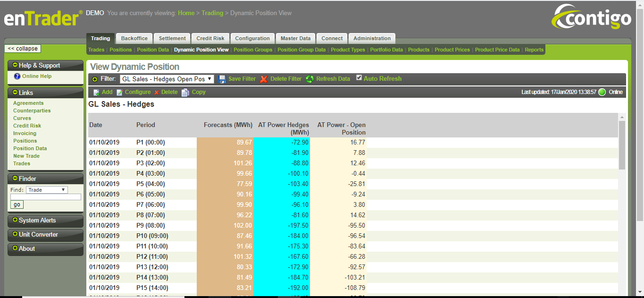Click the Copy documents icon
Viewport: 644px width, 298px height.
(x=185, y=93)
